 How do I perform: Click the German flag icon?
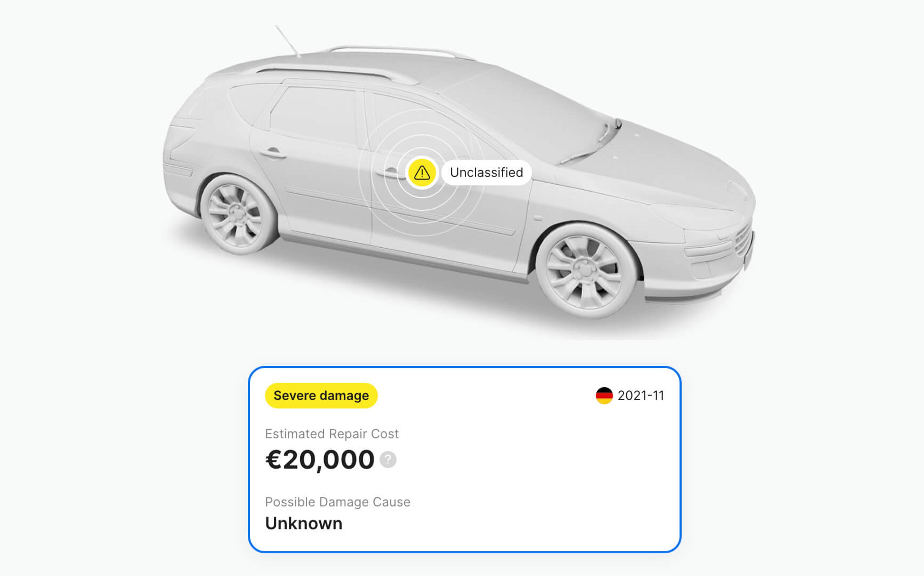pos(604,395)
